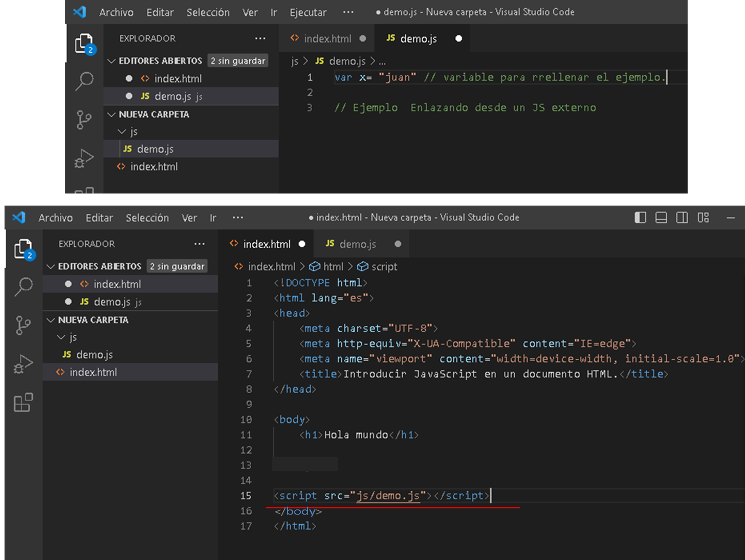745x560 pixels.
Task: Switch to index.html tab in top window
Action: [x=327, y=38]
